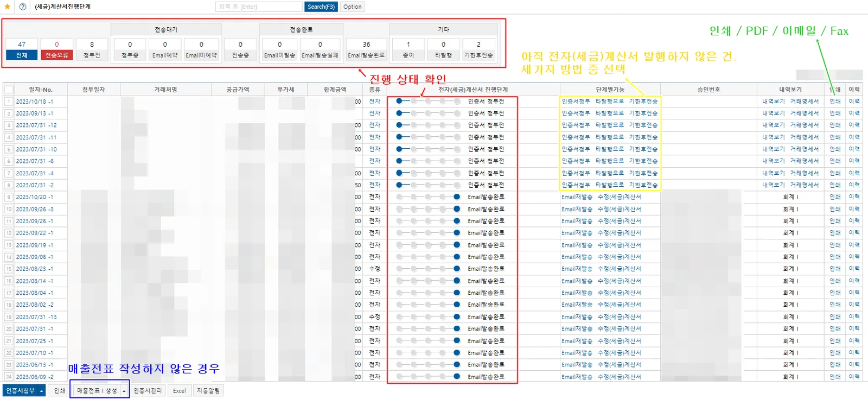Select the 전송오류 status filter

(56, 49)
